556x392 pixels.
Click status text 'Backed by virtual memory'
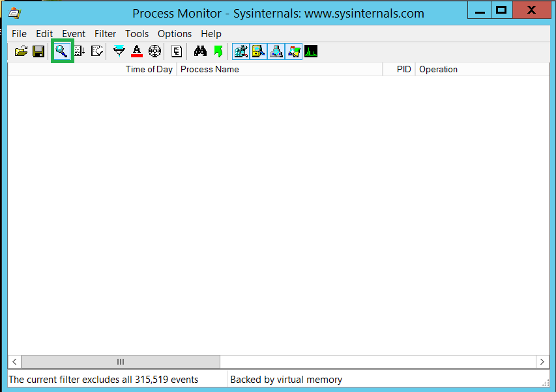coord(286,380)
